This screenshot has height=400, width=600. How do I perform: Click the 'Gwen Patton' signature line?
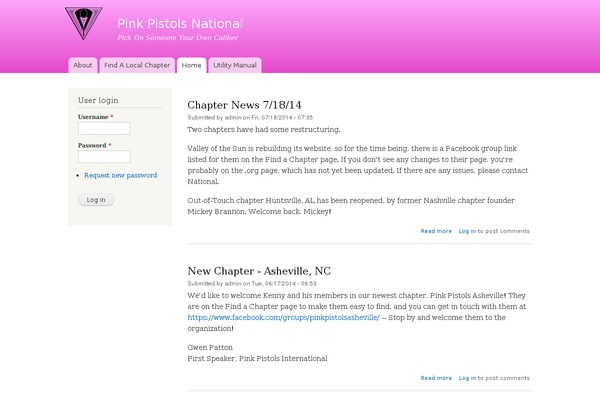click(210, 348)
